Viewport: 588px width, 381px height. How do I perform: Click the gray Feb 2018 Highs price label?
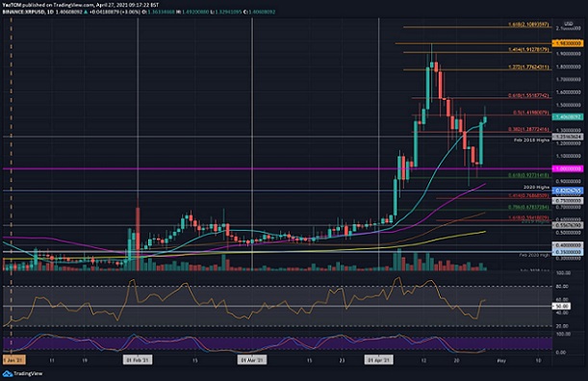point(568,137)
